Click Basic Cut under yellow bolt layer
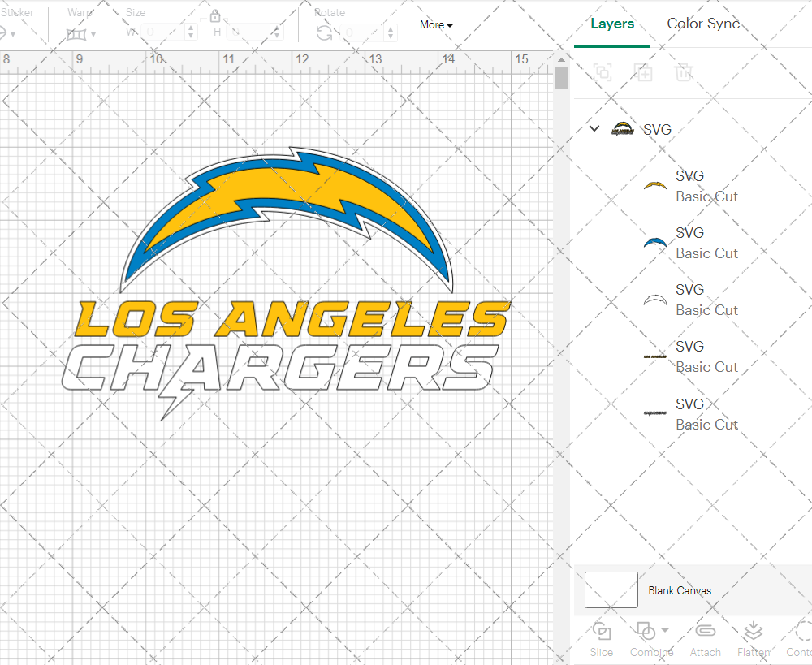The image size is (812, 665). pyautogui.click(x=706, y=196)
